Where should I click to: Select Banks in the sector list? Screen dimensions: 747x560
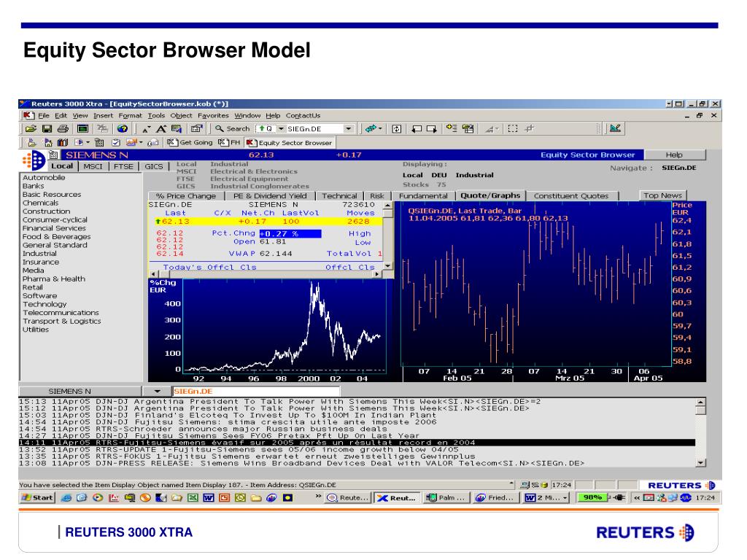click(33, 186)
